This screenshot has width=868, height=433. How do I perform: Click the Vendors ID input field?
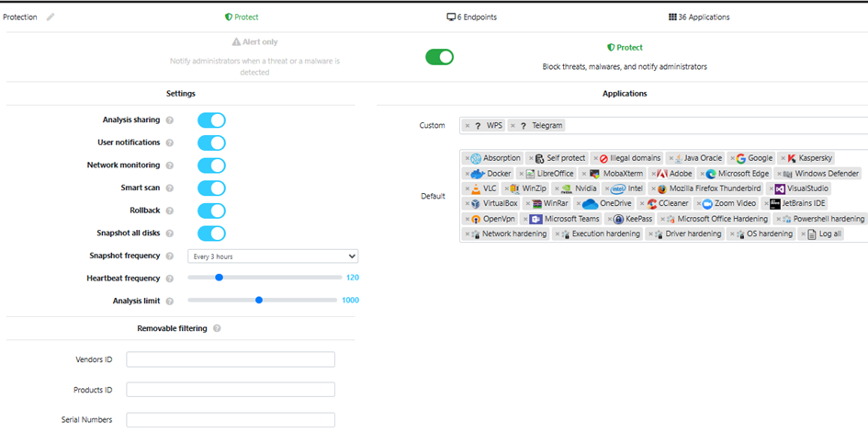pos(231,359)
